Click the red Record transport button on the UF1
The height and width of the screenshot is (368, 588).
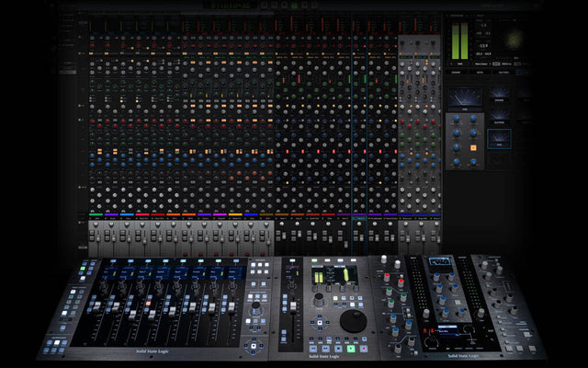tap(364, 349)
